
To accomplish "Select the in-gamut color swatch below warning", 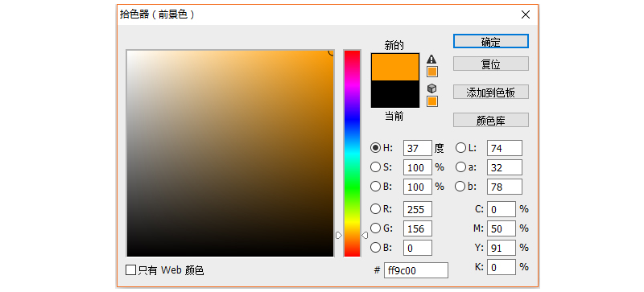I will [432, 72].
